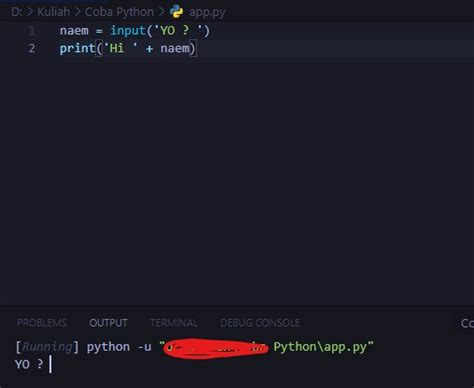This screenshot has width=474, height=388.
Task: Open the output channel dropdown starting with 'Co'
Action: 467,323
